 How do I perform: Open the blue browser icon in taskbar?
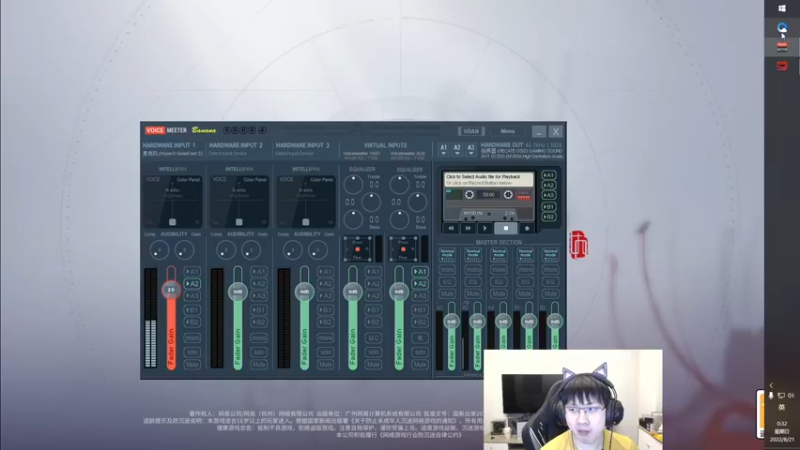tap(782, 28)
